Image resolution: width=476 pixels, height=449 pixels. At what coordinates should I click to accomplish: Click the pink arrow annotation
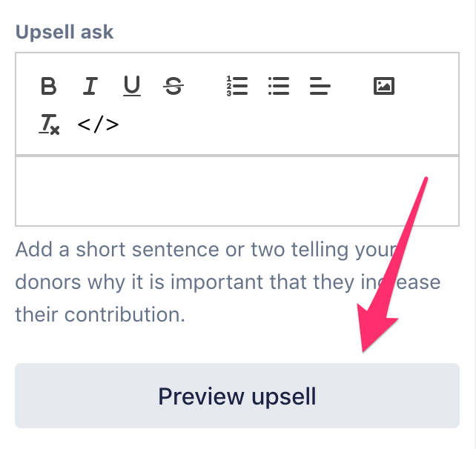389,267
